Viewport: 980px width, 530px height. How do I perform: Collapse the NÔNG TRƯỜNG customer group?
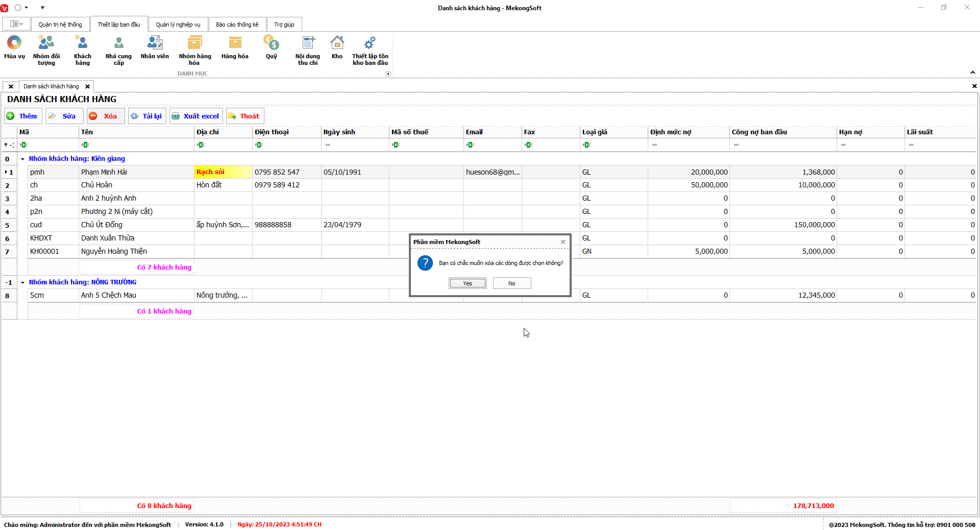[22, 283]
